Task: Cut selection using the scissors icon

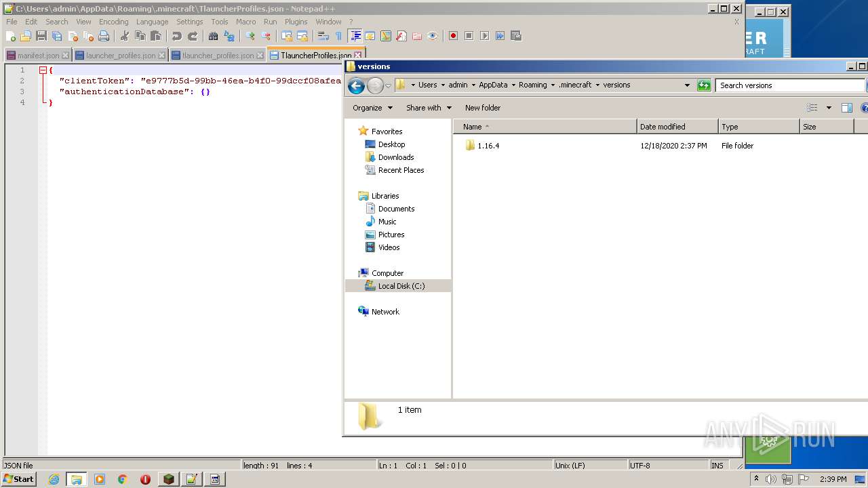Action: pos(125,36)
